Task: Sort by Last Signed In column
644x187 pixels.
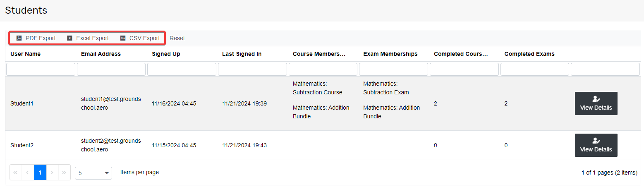Action: pyautogui.click(x=242, y=54)
